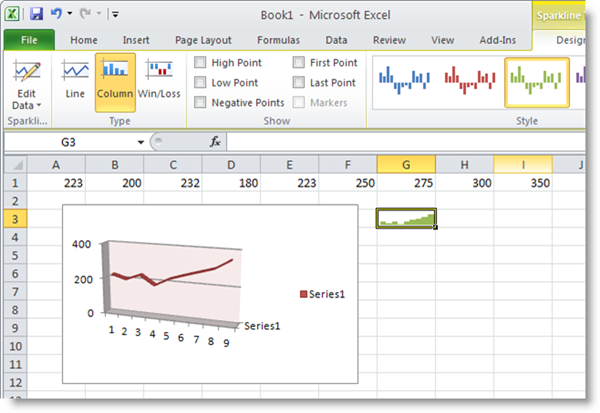
Task: Pick the red sparkline style swatch
Action: click(x=470, y=80)
